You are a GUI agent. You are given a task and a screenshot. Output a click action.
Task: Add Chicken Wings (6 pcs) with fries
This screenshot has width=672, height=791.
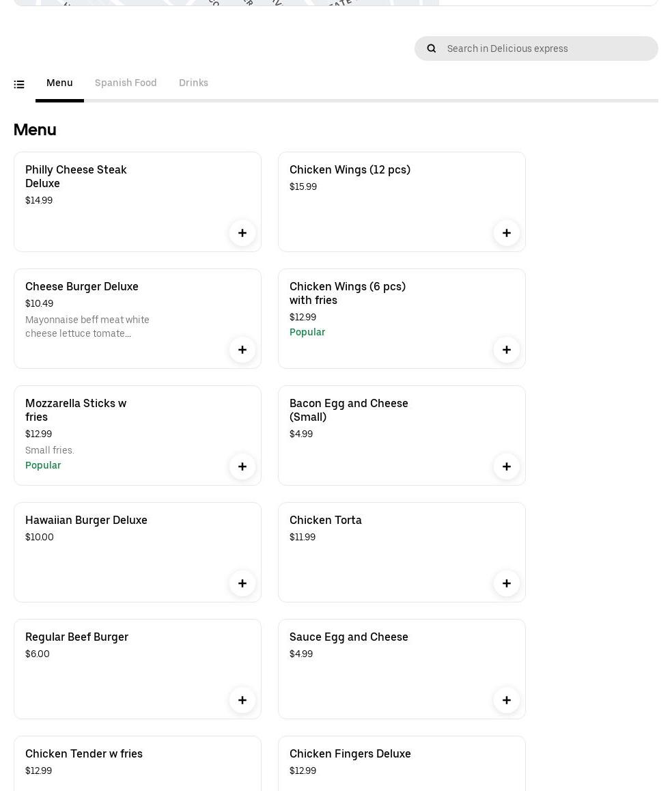(507, 350)
